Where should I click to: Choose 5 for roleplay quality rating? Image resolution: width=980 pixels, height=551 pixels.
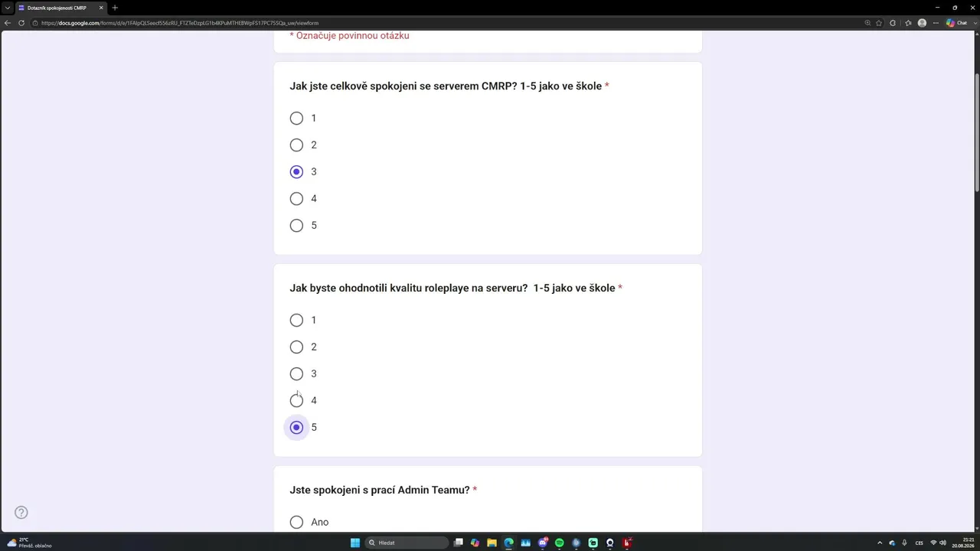[296, 427]
